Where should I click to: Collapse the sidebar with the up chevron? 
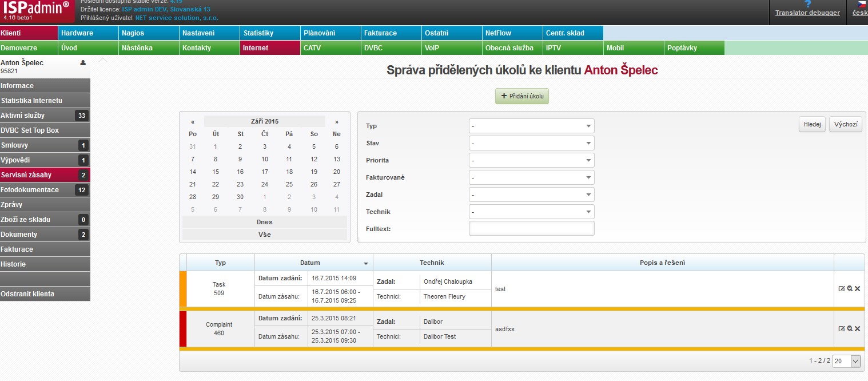click(102, 60)
